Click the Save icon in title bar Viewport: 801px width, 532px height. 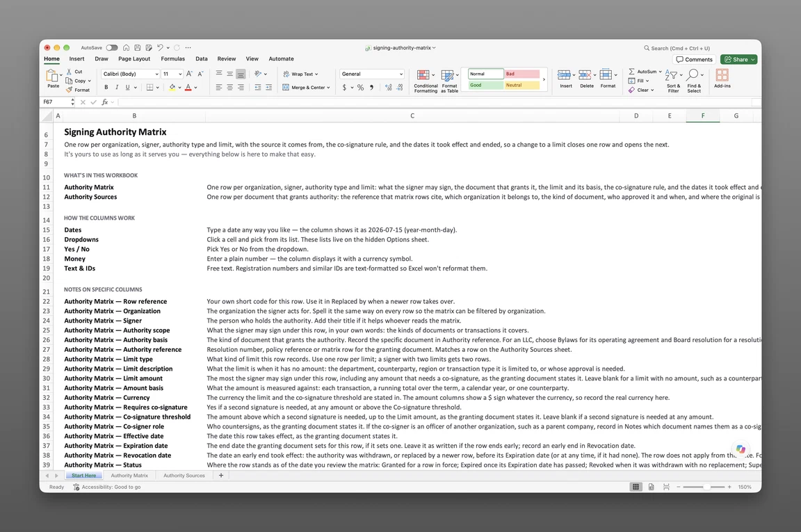[x=138, y=47]
